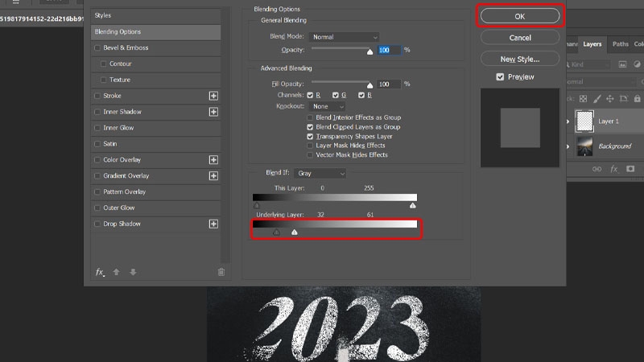Confirm the dialog with OK
The image size is (644, 362).
tap(520, 16)
